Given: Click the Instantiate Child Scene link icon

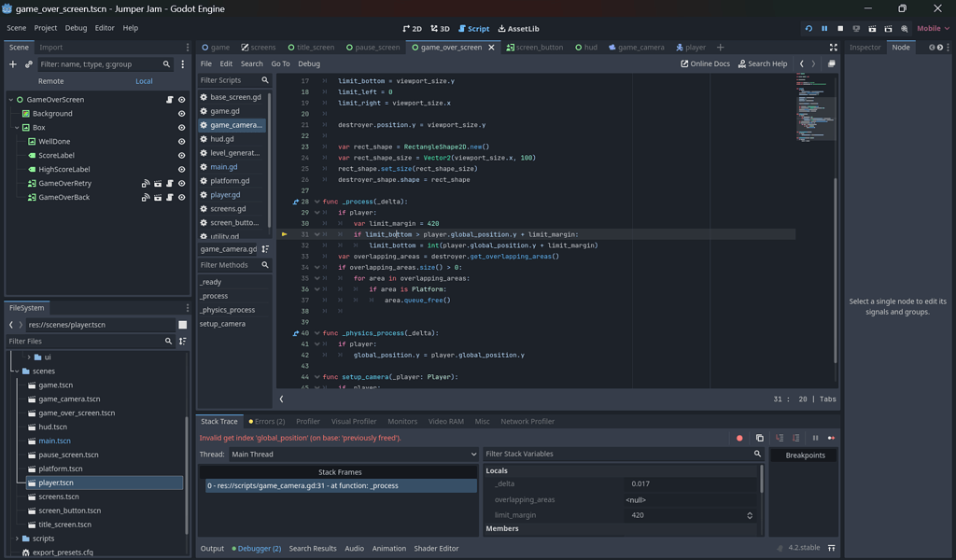Looking at the screenshot, I should click(x=29, y=64).
